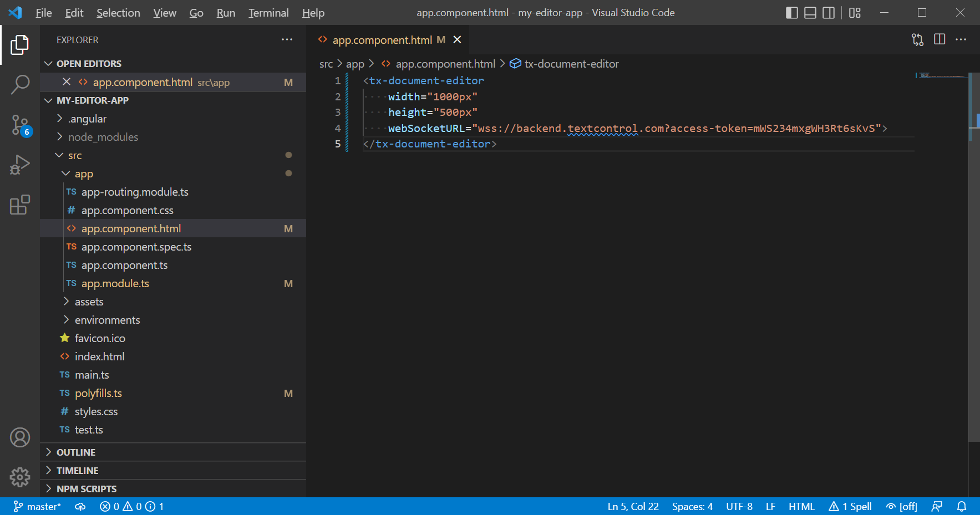The image size is (980, 515).
Task: Toggle the [off] status bar indicator
Action: tap(902, 506)
